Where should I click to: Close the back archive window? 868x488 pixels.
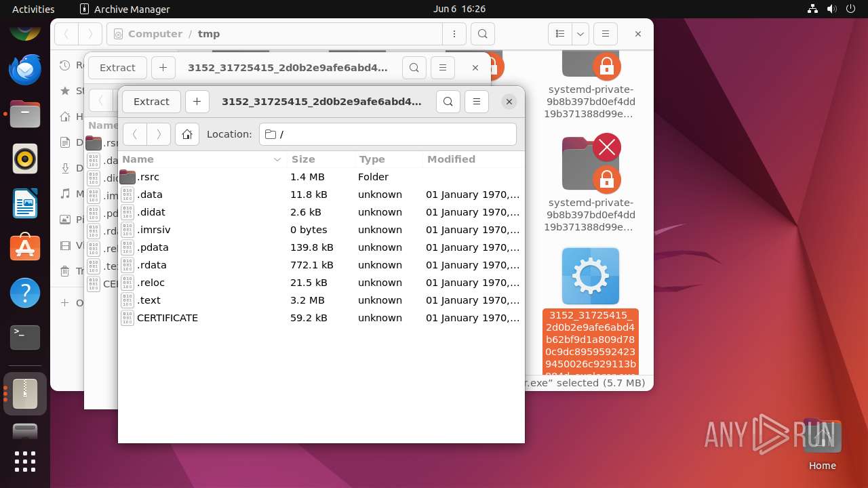pyautogui.click(x=475, y=68)
